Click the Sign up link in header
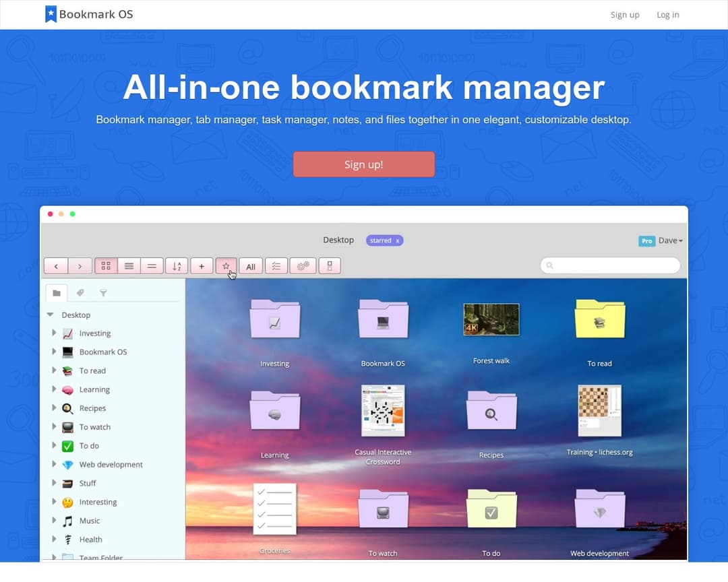 (624, 15)
